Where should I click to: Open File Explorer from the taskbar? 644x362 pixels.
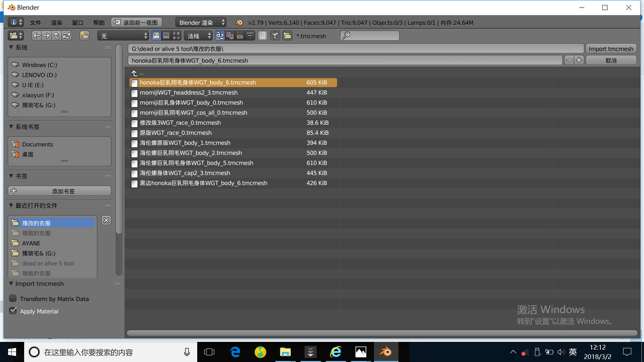pyautogui.click(x=285, y=352)
